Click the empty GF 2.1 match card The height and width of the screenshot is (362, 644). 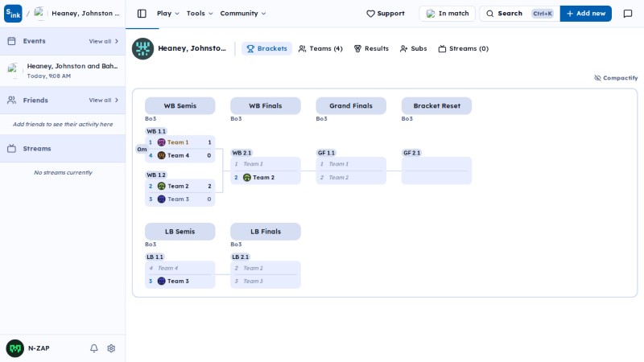point(436,171)
